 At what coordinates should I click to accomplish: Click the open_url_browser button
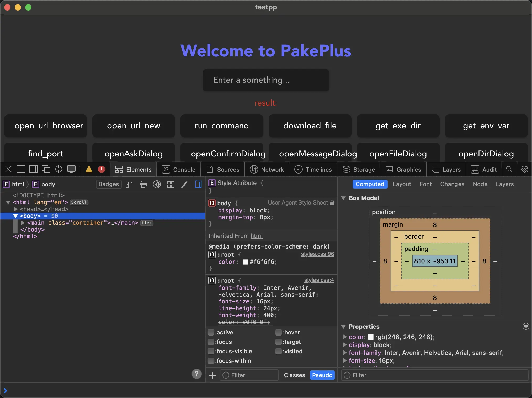click(x=46, y=126)
